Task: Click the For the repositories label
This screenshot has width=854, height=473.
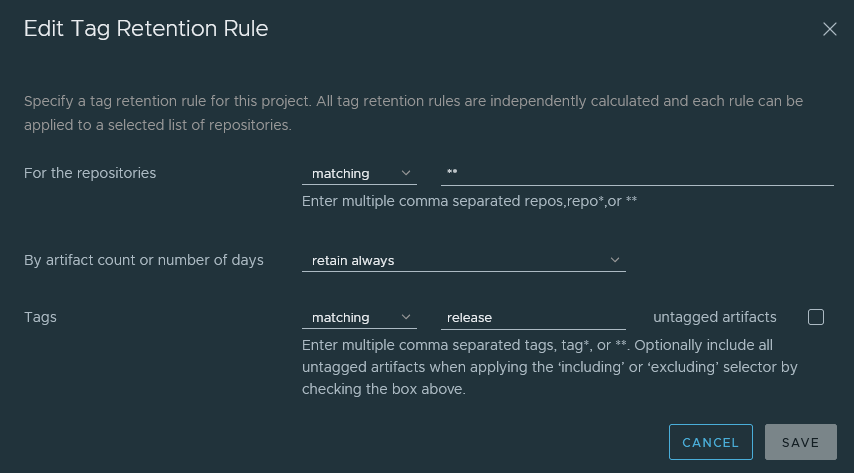Action: coord(90,173)
